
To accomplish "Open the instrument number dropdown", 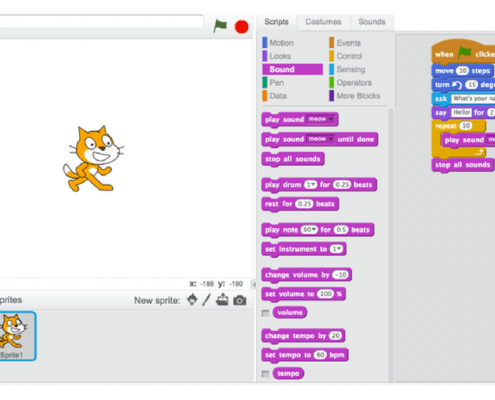I will pyautogui.click(x=336, y=249).
